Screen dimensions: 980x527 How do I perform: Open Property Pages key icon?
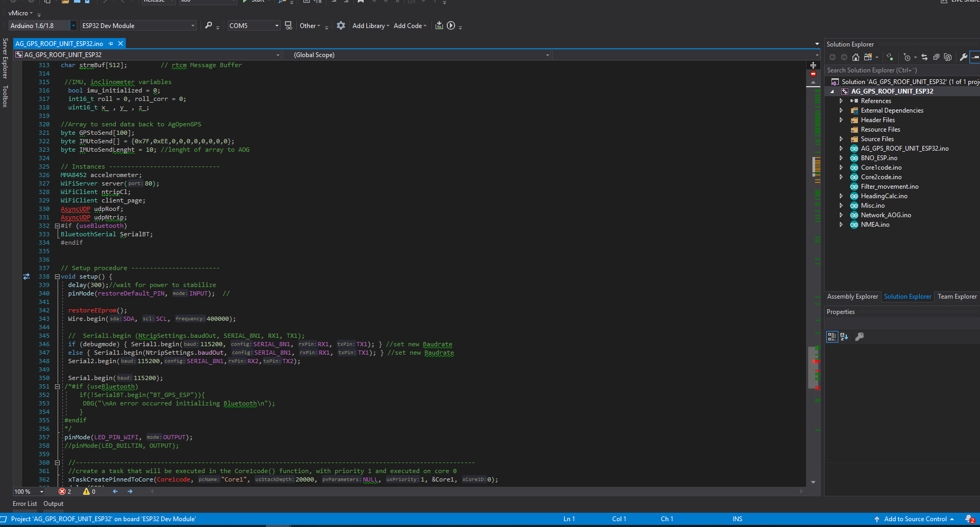(x=859, y=337)
